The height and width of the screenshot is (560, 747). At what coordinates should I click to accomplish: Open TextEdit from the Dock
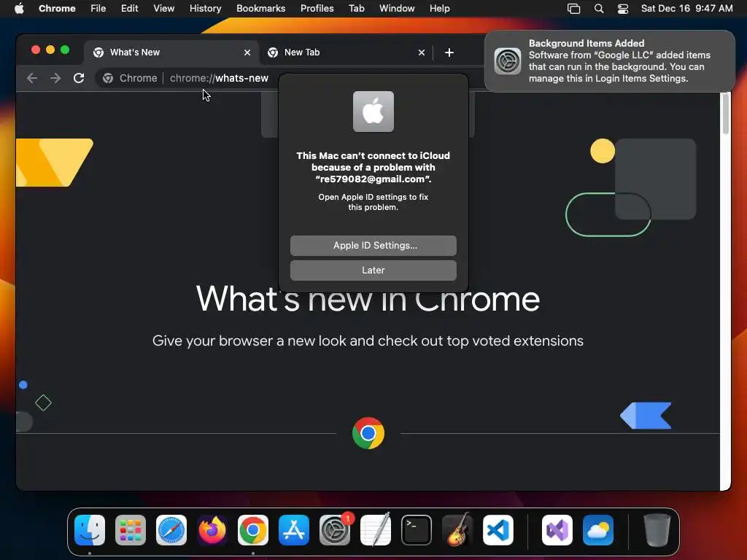coord(376,530)
